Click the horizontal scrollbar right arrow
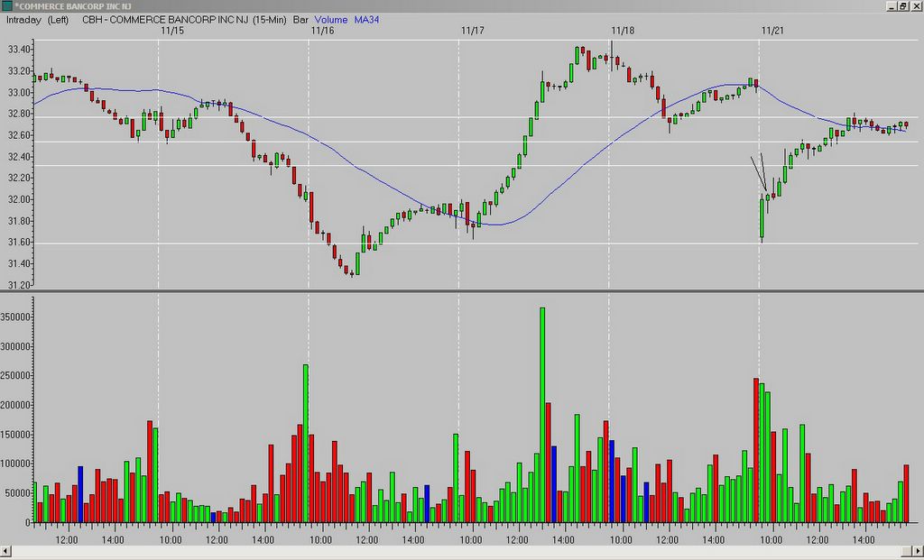The height and width of the screenshot is (560, 924). (x=918, y=550)
